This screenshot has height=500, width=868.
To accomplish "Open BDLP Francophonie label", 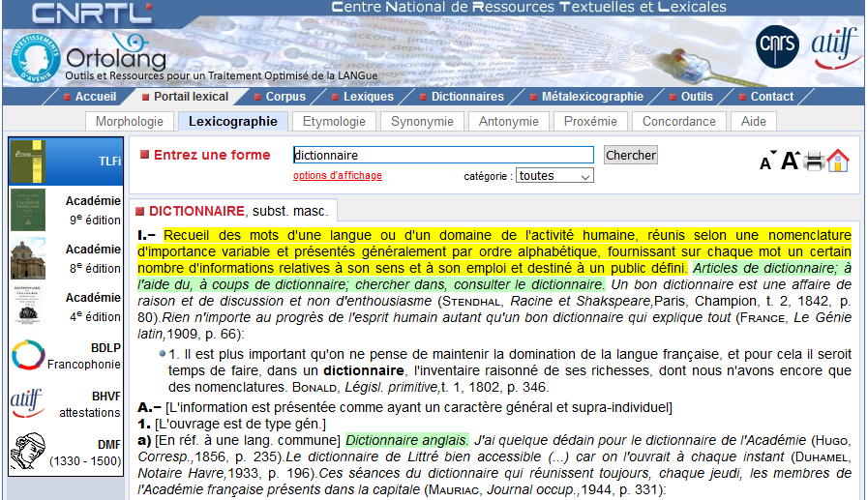I will coord(84,356).
